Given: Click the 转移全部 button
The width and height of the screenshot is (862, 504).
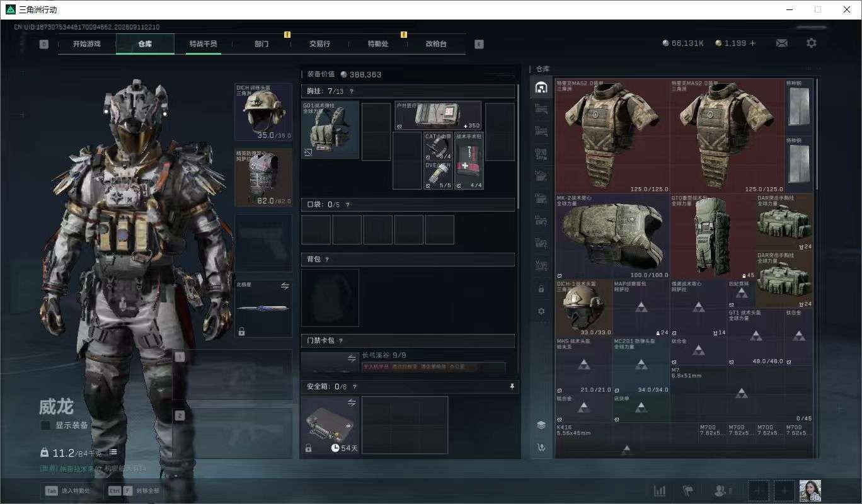Looking at the screenshot, I should click(x=133, y=491).
